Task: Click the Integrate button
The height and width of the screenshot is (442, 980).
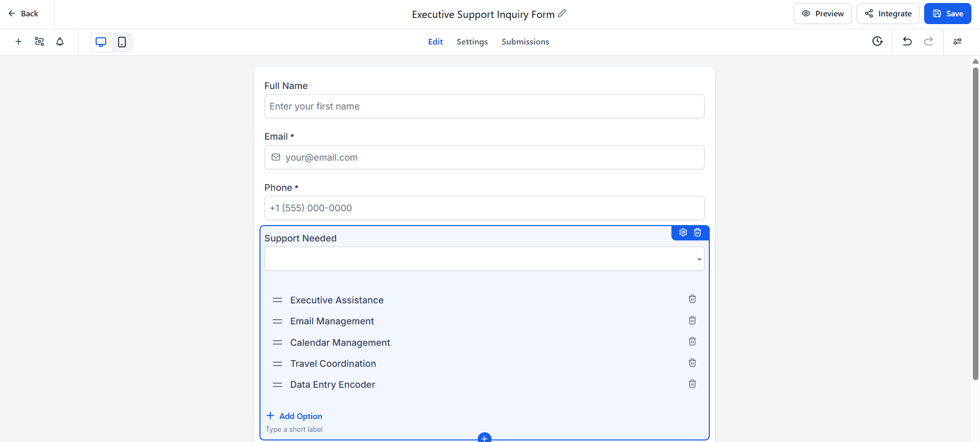Action: tap(888, 14)
